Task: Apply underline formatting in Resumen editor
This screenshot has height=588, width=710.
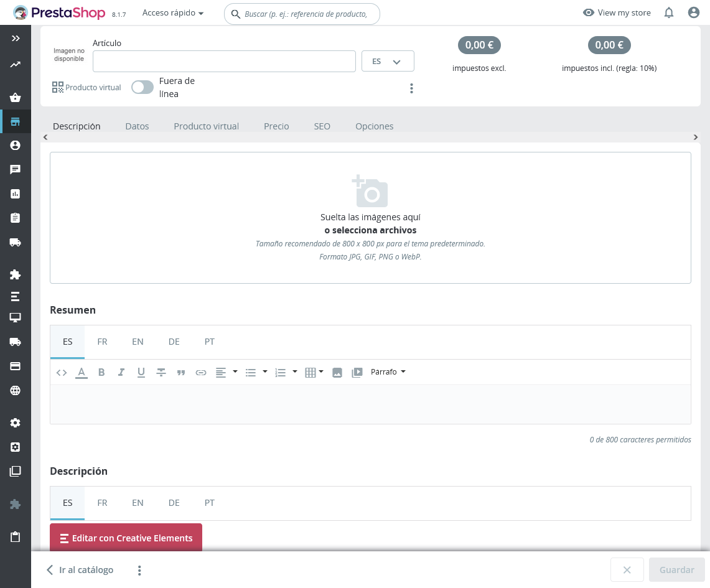Action: (141, 372)
